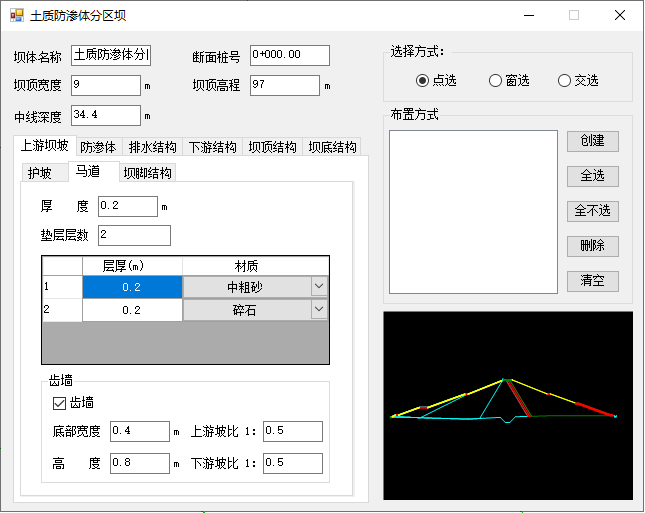Select the 窗选 radio option
This screenshot has width=645, height=513.
coord(509,80)
